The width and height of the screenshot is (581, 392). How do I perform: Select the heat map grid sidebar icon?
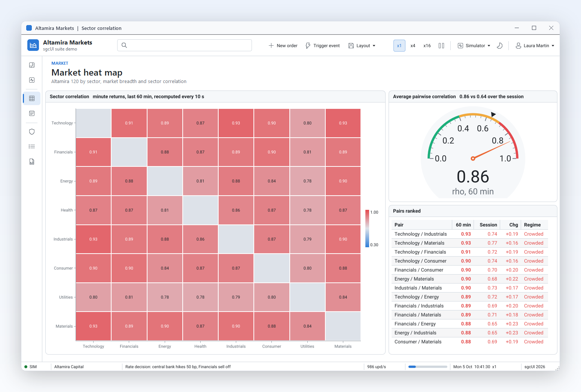32,98
